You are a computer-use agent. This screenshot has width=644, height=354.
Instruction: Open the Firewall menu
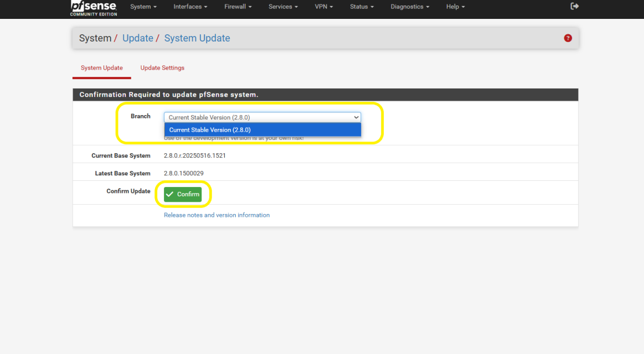(x=238, y=7)
